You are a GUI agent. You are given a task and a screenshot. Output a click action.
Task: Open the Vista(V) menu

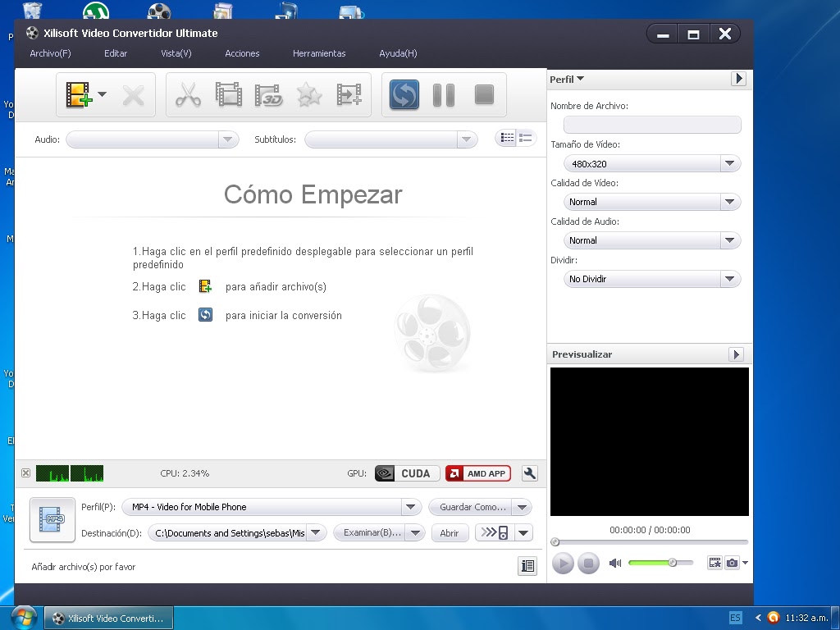(176, 53)
